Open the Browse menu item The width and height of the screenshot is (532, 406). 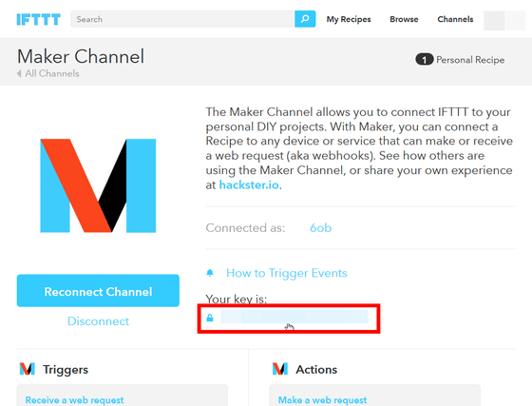coord(404,19)
